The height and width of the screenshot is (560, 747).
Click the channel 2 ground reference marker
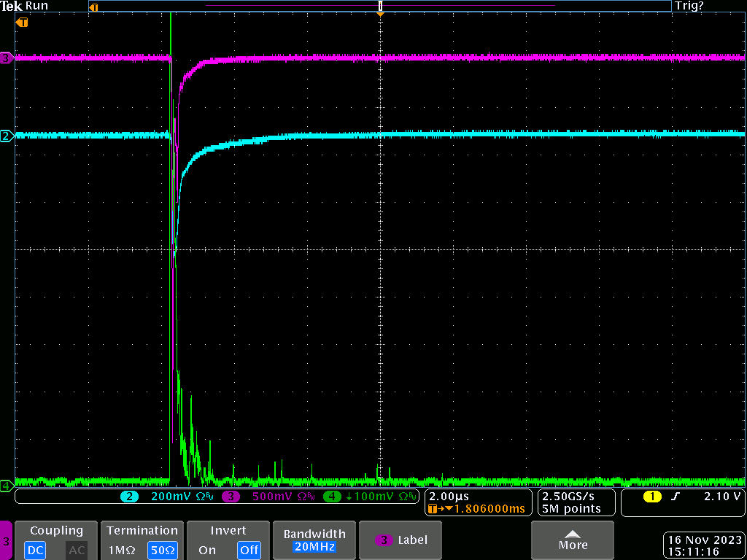tap(7, 136)
